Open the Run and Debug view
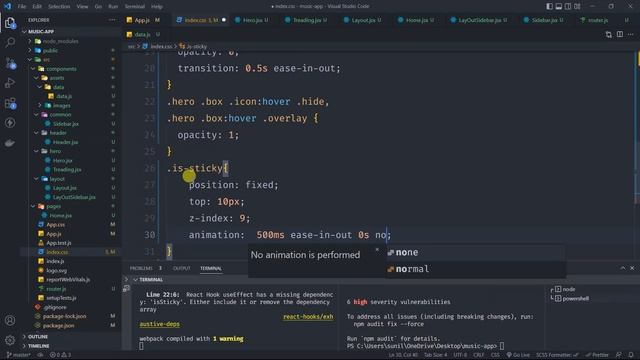 point(10,83)
